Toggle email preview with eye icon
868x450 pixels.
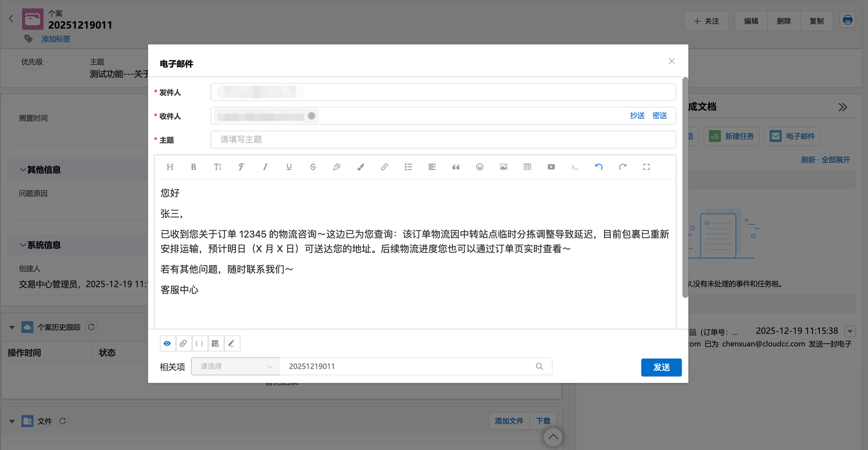(167, 343)
